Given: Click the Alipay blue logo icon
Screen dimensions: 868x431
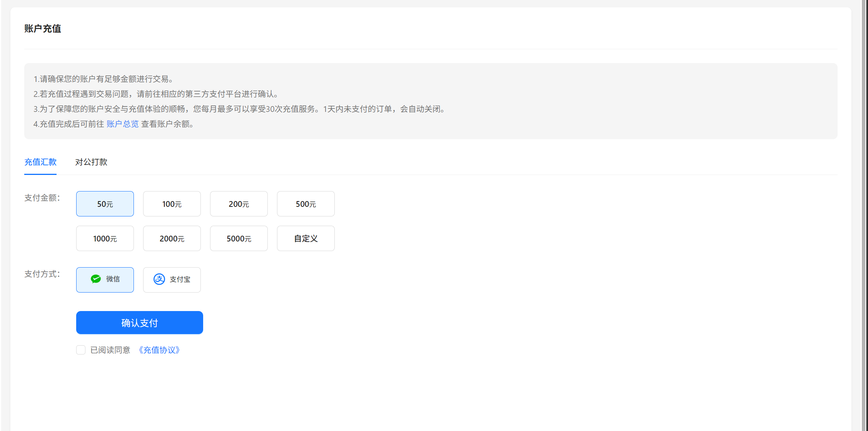Looking at the screenshot, I should [x=159, y=279].
